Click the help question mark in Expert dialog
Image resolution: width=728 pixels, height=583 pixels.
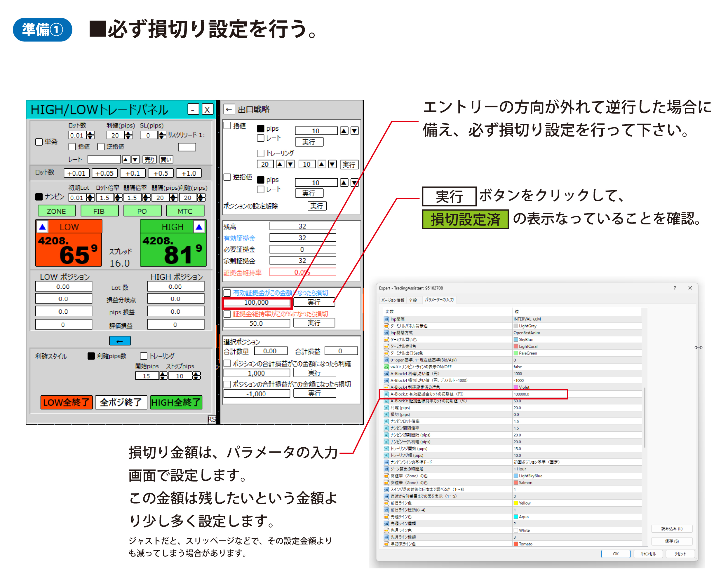pos(675,288)
